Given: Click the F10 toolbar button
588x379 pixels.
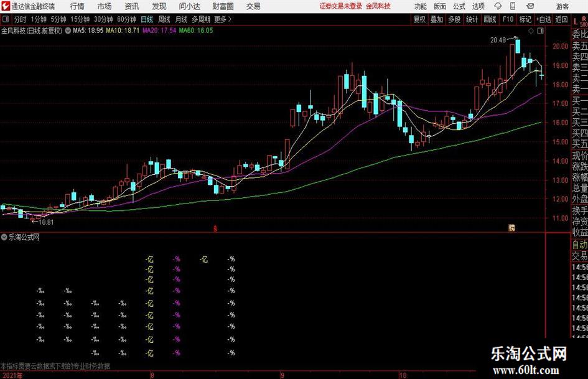Looking at the screenshot, I should coord(508,19).
